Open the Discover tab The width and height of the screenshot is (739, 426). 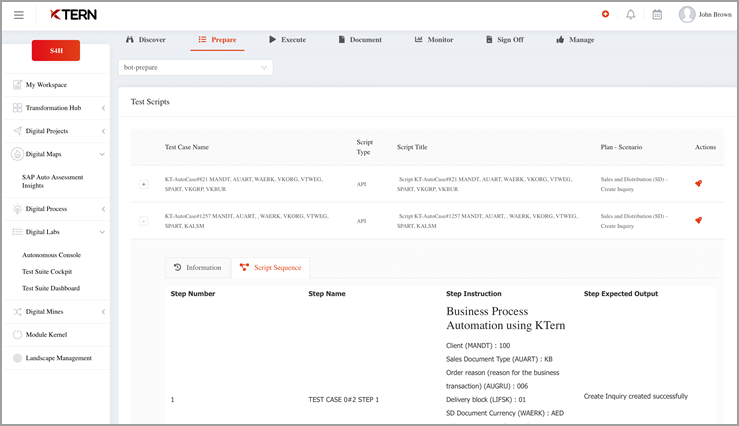[x=146, y=40]
